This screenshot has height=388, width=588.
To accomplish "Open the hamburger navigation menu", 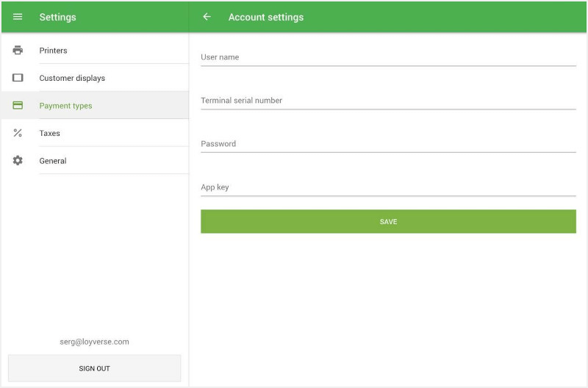I will point(18,17).
